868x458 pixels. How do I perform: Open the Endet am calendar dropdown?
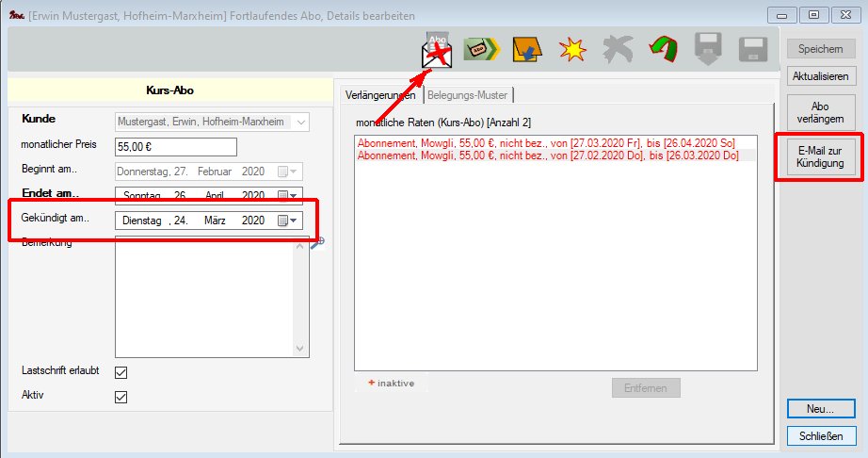click(x=289, y=196)
